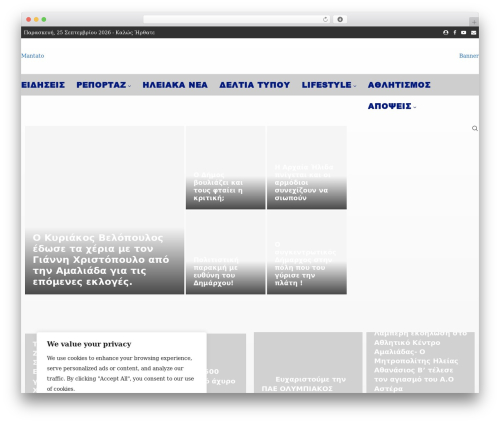The width and height of the screenshot is (500, 423).
Task: Open ΔΕΛΤΙΑ ΤΥΠΟΥ section
Action: pyautogui.click(x=255, y=85)
